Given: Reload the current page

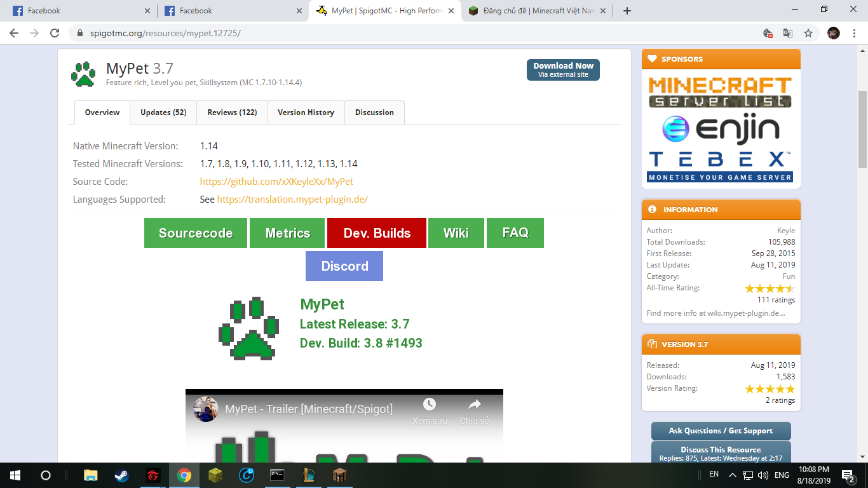Looking at the screenshot, I should pos(55,33).
